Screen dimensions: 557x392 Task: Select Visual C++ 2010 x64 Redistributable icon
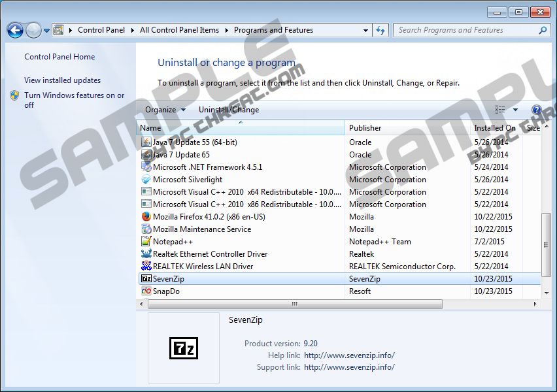146,191
